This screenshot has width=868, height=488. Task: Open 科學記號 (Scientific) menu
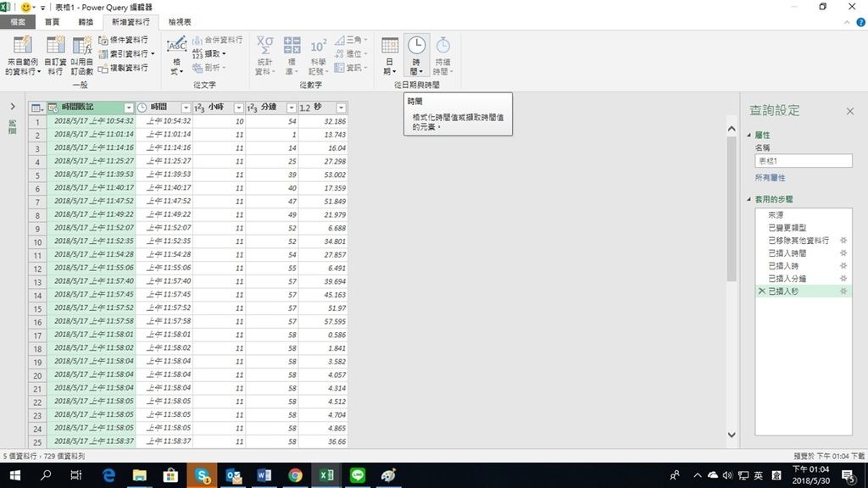point(319,55)
